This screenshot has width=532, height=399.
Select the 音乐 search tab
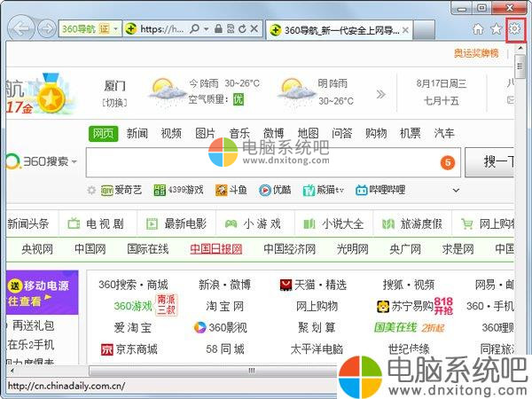[x=239, y=133]
